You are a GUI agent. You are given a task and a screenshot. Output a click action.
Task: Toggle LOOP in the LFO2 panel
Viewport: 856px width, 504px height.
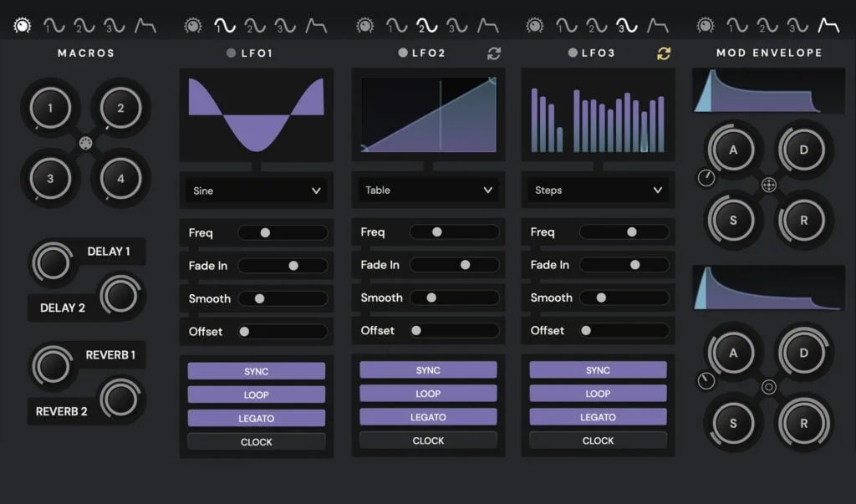pos(428,394)
